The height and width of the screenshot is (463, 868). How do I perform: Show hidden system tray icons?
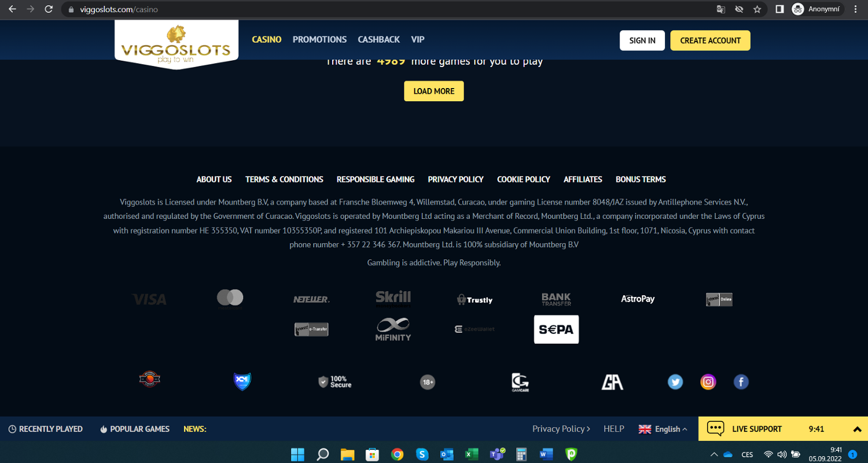click(x=714, y=454)
